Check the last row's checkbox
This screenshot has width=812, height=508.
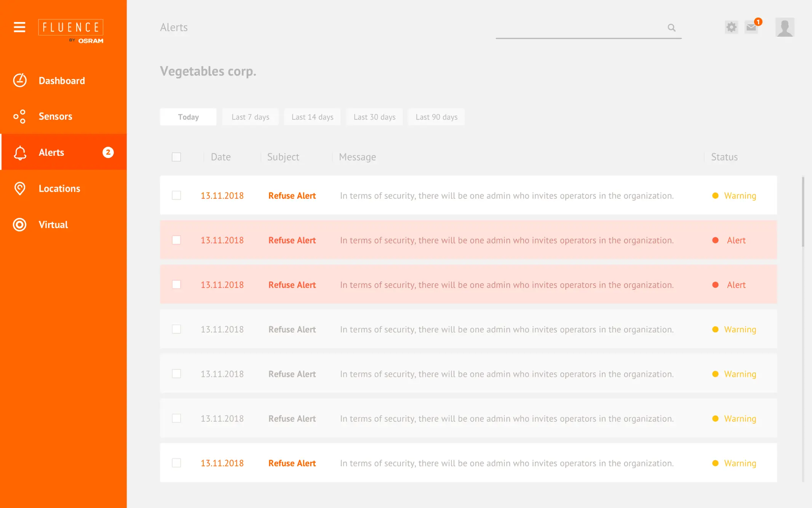click(176, 463)
